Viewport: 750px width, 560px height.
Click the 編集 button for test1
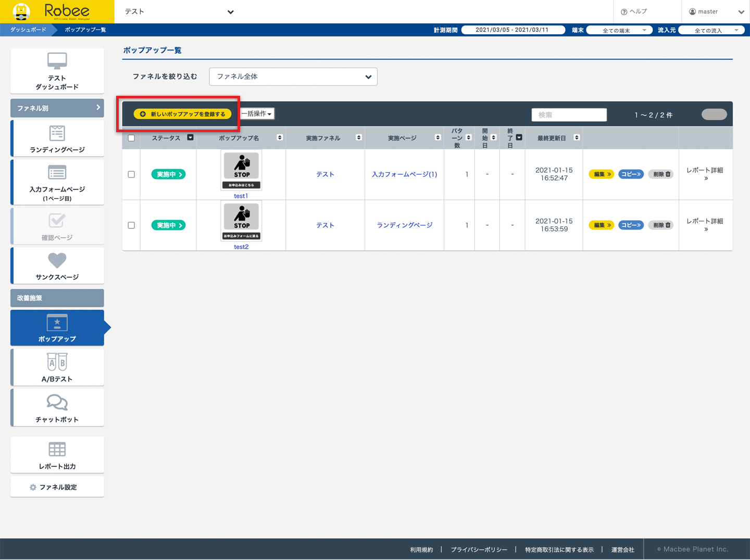[x=602, y=174]
